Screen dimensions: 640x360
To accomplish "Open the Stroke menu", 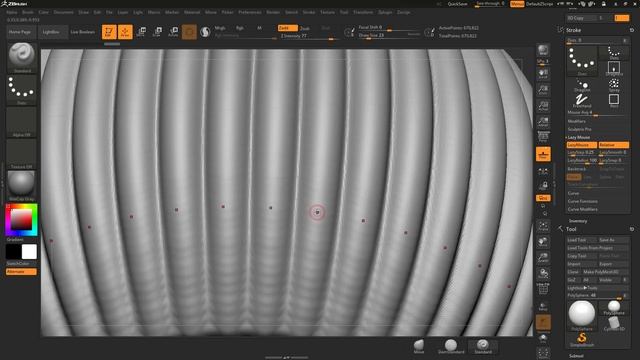I will pyautogui.click(x=309, y=12).
